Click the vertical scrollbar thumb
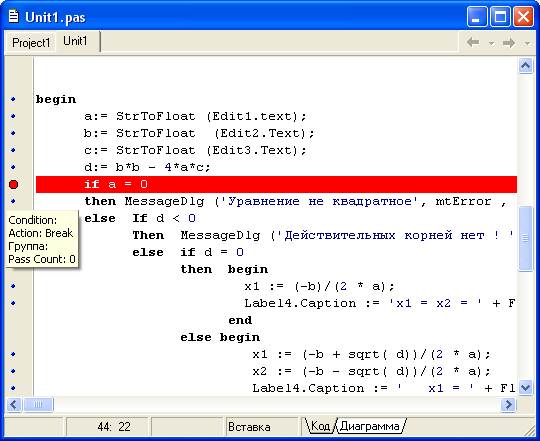The image size is (540, 441). click(x=526, y=239)
